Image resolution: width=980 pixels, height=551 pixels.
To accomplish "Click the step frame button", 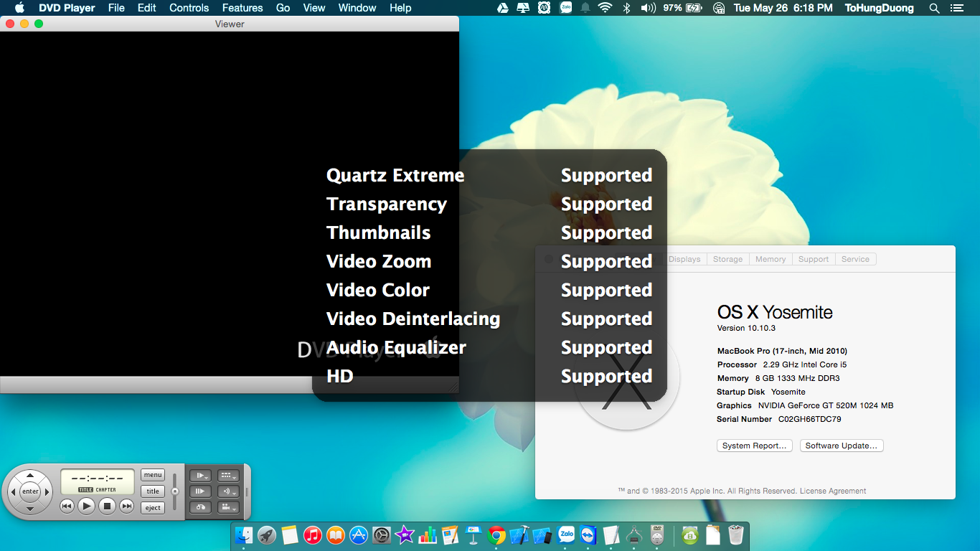I will [202, 491].
